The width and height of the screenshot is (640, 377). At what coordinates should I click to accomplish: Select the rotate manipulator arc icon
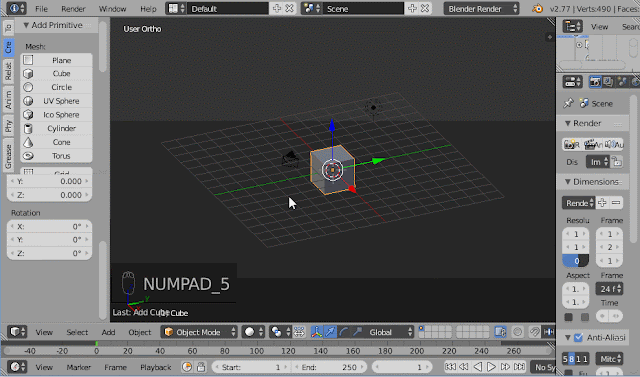coord(344,332)
